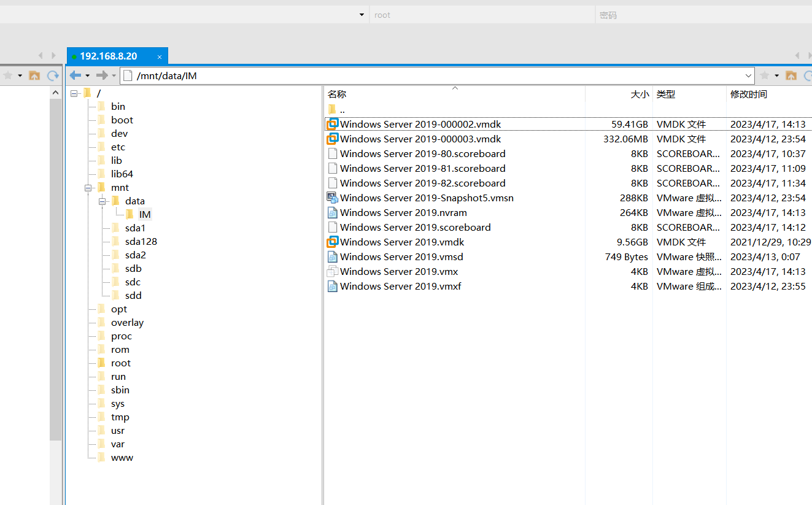Click the 密码 password field
The width and height of the screenshot is (812, 505).
click(703, 15)
